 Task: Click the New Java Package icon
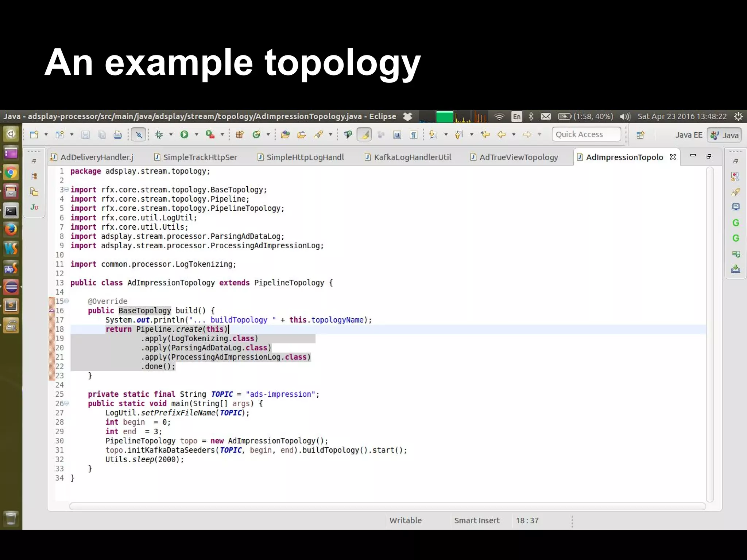click(240, 135)
